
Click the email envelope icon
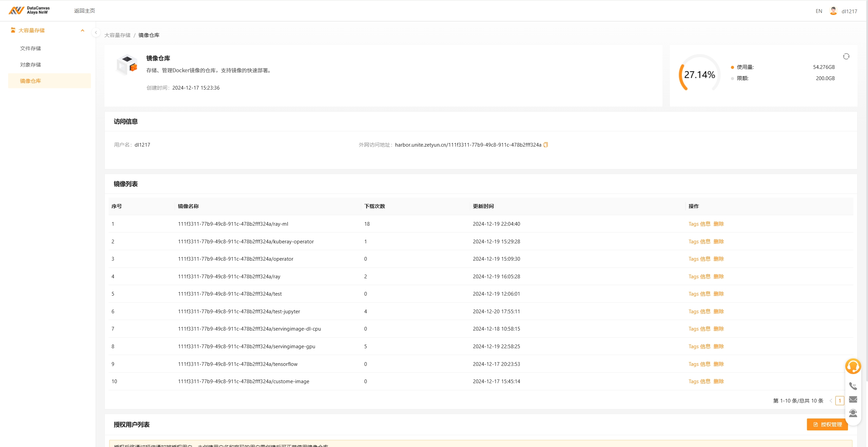coord(853,399)
